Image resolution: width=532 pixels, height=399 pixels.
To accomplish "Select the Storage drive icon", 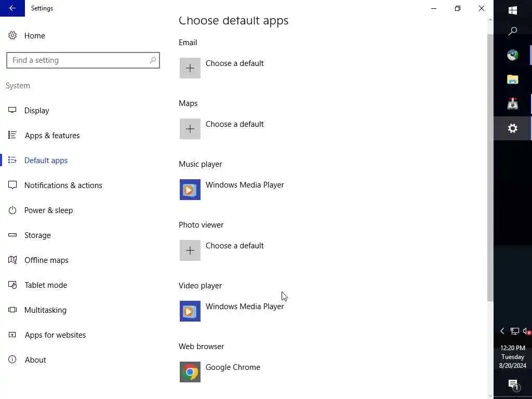I will (12, 235).
